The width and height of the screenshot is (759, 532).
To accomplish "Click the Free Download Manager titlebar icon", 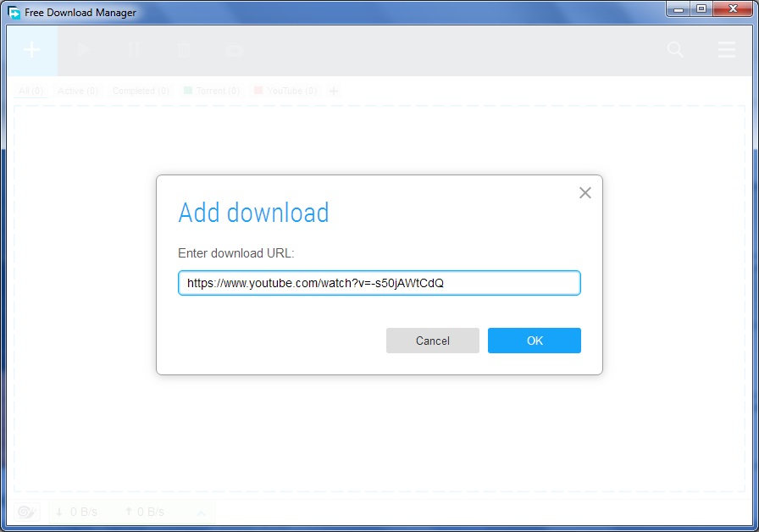I will coord(14,12).
